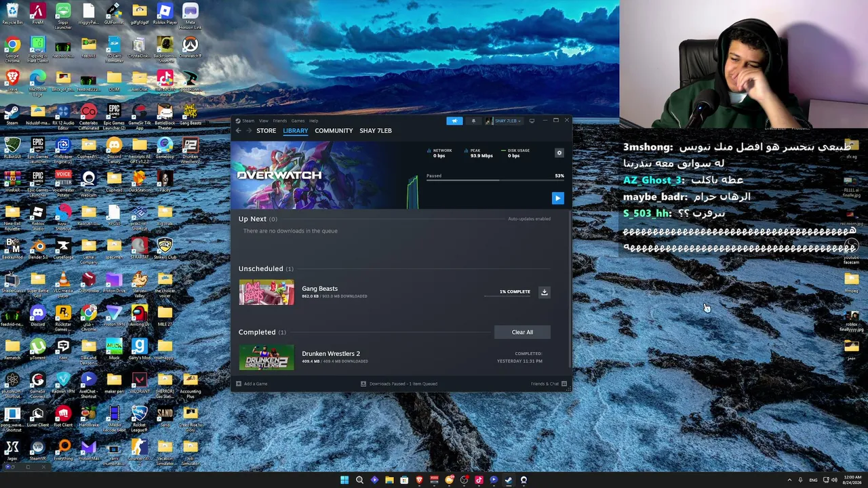This screenshot has height=488, width=868.
Task: Select the Steam desktop shortcut
Action: (x=12, y=114)
